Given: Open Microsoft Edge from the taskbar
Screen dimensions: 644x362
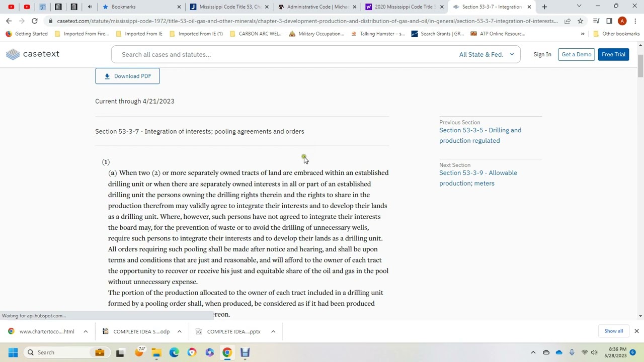Looking at the screenshot, I should [174, 352].
